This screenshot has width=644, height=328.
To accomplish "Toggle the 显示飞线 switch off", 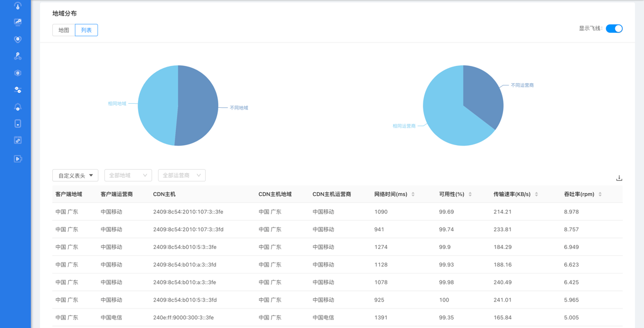I will pos(614,29).
